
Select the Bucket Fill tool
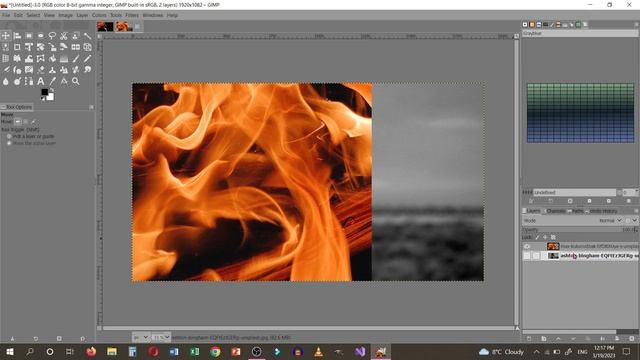[x=52, y=59]
